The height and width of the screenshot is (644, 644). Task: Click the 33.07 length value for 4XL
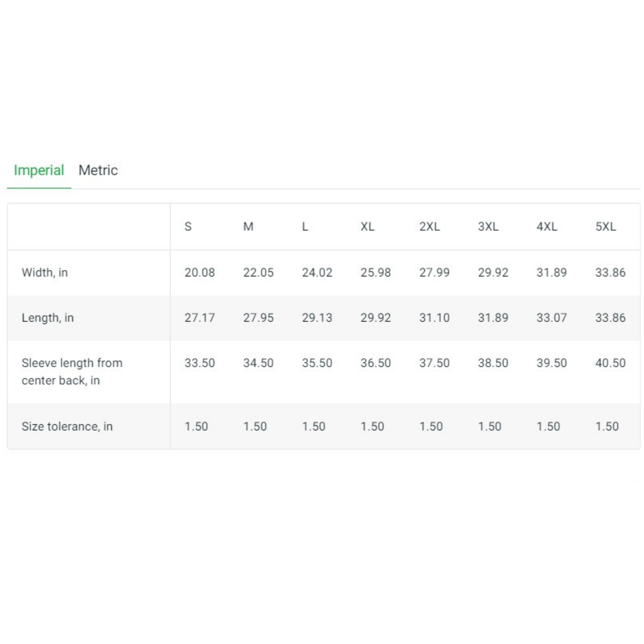point(551,318)
